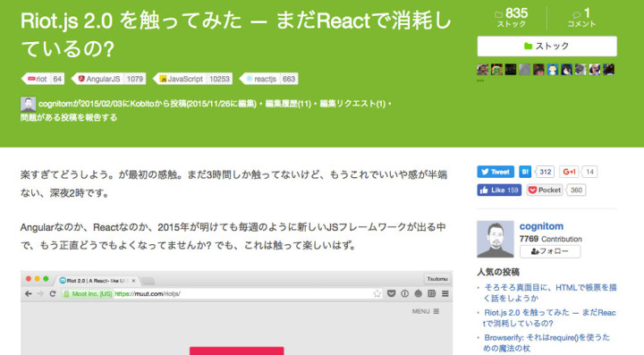The height and width of the screenshot is (355, 644).
Task: Click the embedded browser forward arrow
Action: [x=40, y=294]
